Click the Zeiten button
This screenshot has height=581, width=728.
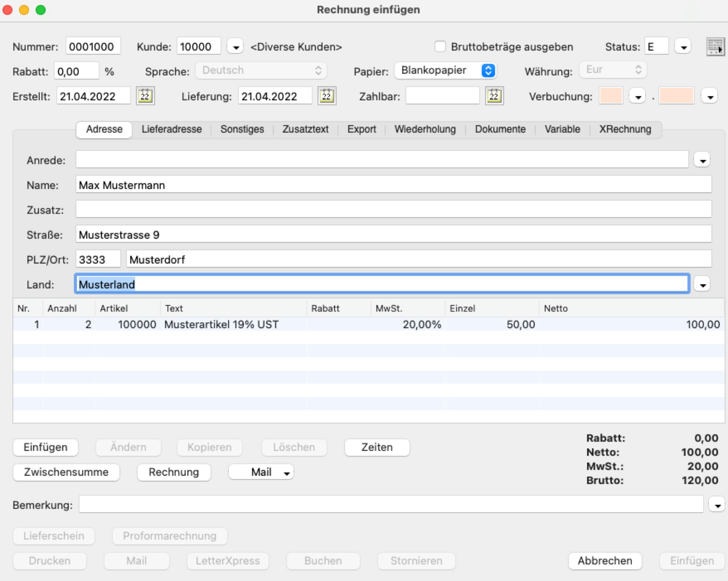click(x=377, y=447)
